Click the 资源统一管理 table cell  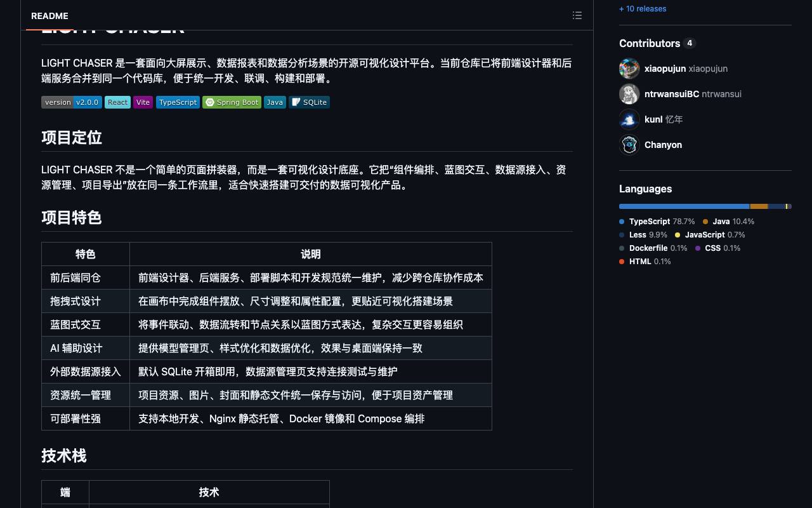pyautogui.click(x=86, y=395)
